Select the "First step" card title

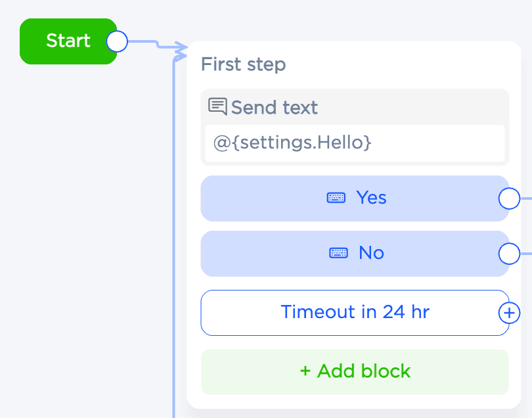[243, 64]
